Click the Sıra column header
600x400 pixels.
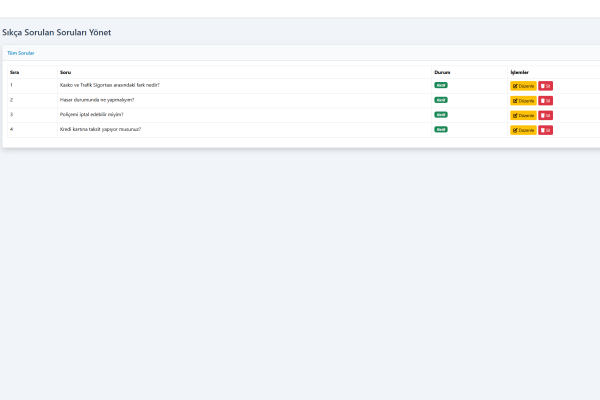pyautogui.click(x=15, y=72)
